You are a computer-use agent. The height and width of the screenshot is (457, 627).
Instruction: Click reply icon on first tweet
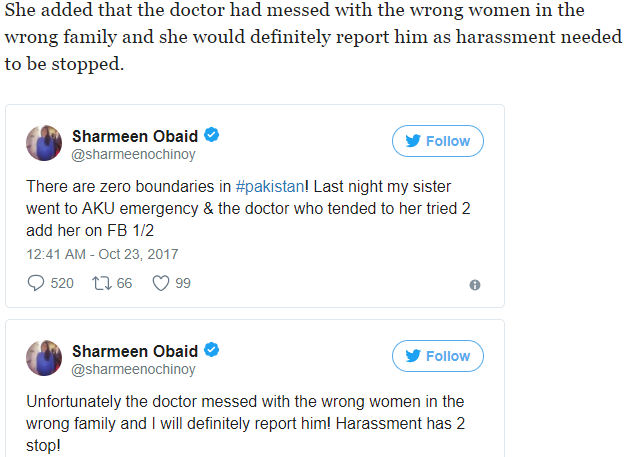point(35,283)
